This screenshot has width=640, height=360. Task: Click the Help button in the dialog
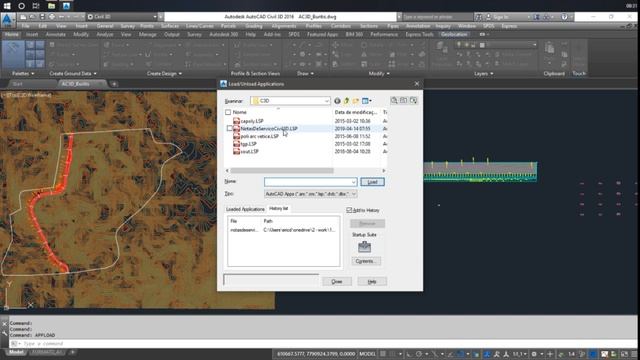(372, 282)
